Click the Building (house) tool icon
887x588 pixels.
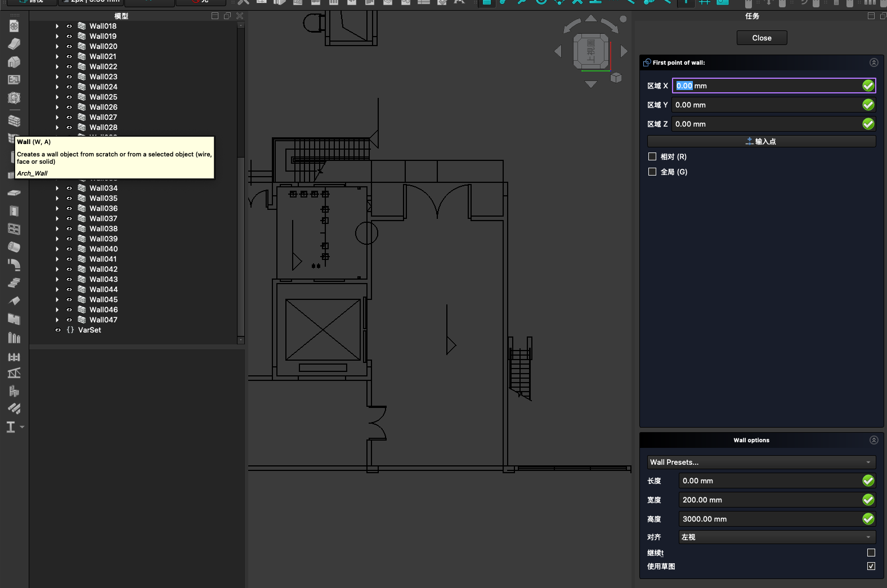(x=14, y=62)
